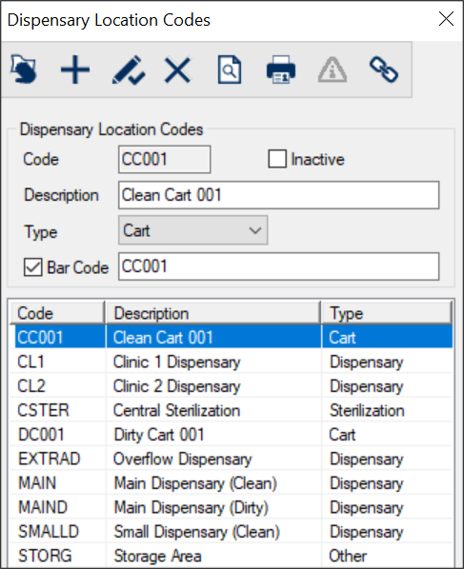Click the Bar Code text field
Image resolution: width=464 pixels, height=569 pixels.
tap(279, 267)
